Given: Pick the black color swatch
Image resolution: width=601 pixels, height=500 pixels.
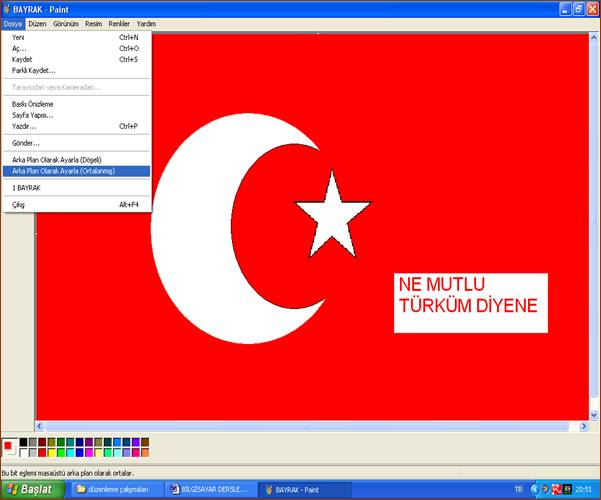Looking at the screenshot, I should pos(23,442).
